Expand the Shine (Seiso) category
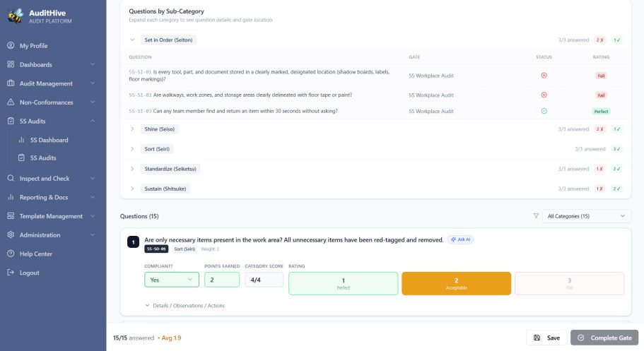 [132, 129]
